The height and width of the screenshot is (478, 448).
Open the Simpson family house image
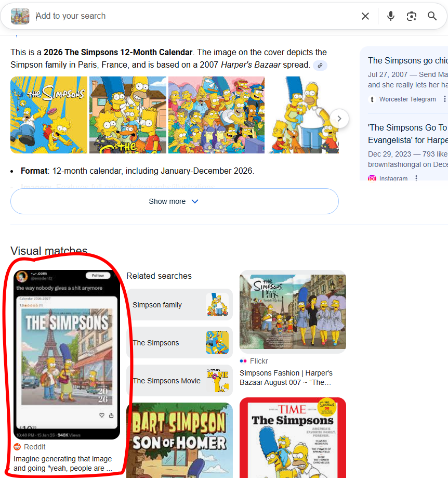coord(128,115)
